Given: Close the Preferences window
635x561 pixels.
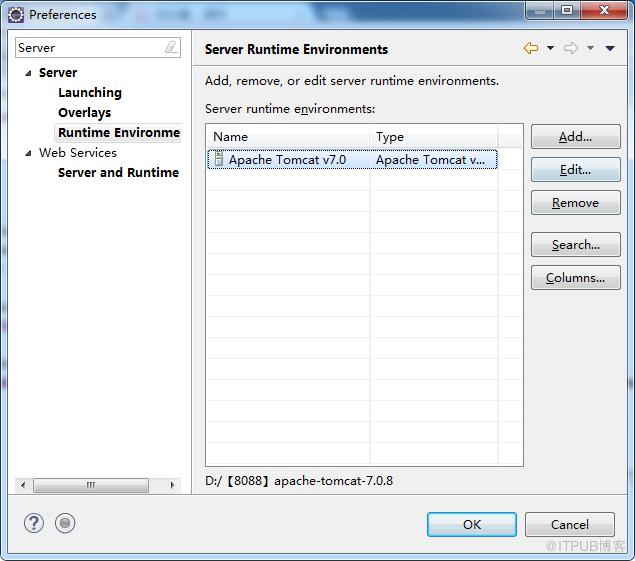Looking at the screenshot, I should 604,10.
